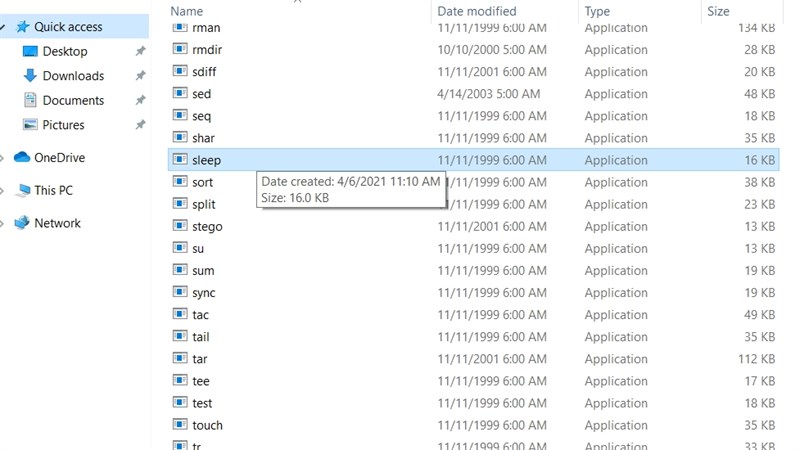
Task: Click the Pictures icon in sidebar
Action: pyautogui.click(x=30, y=124)
